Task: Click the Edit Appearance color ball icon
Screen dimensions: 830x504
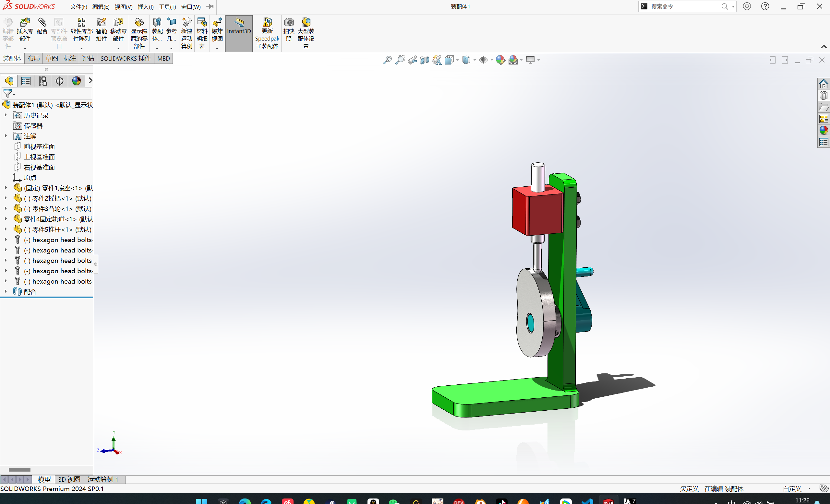Action: tap(500, 60)
